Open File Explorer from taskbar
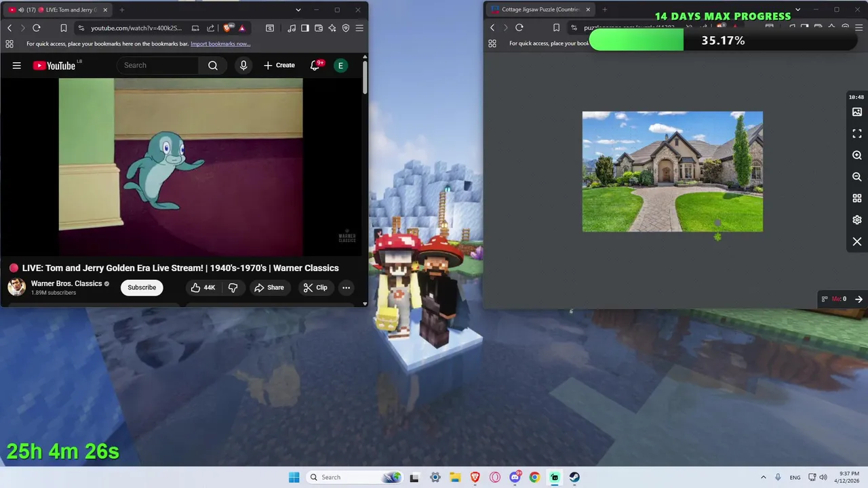Screen dimensions: 868x488 (455, 477)
